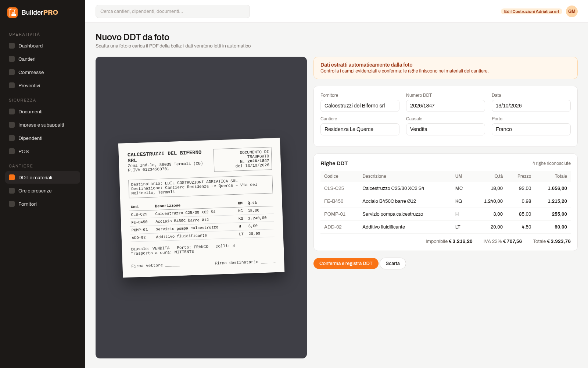This screenshot has width=588, height=368.
Task: Open the GM user avatar
Action: coord(572,11)
